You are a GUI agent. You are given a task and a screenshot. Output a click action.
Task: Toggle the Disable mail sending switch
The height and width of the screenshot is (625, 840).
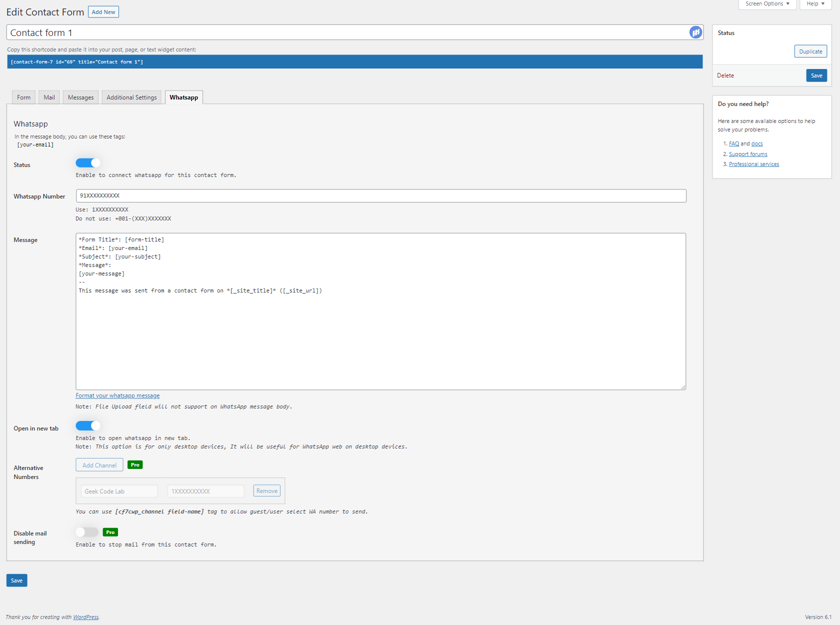pyautogui.click(x=87, y=532)
